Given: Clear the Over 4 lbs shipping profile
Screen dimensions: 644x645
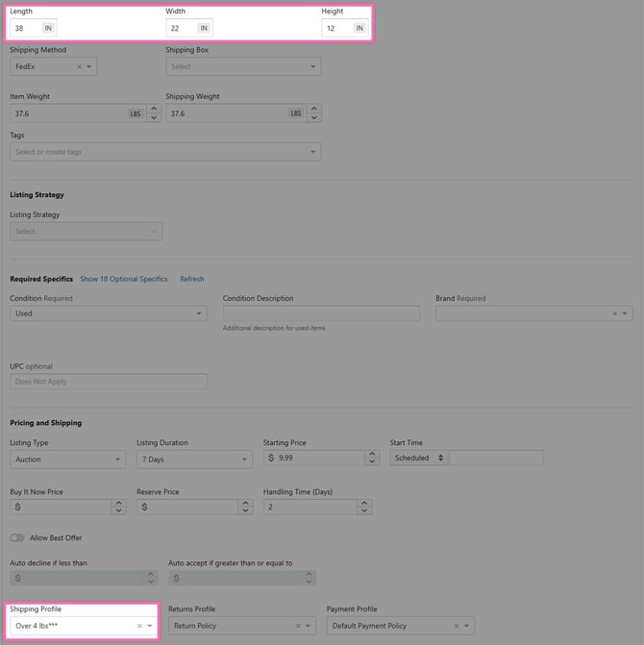Looking at the screenshot, I should 139,626.
